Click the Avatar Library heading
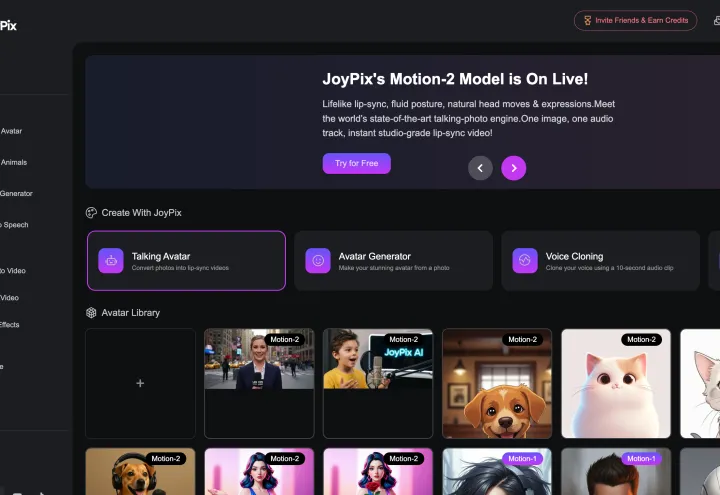 point(130,313)
